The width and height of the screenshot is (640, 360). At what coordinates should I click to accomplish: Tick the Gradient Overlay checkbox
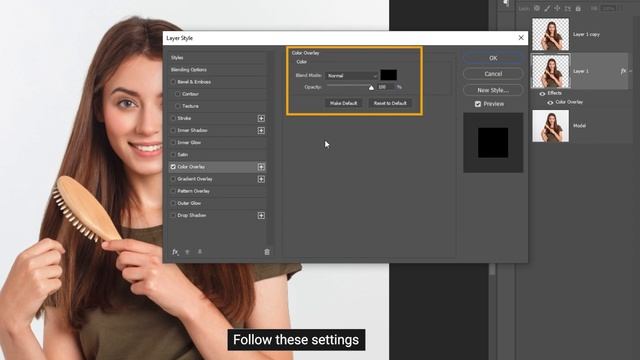pos(173,179)
